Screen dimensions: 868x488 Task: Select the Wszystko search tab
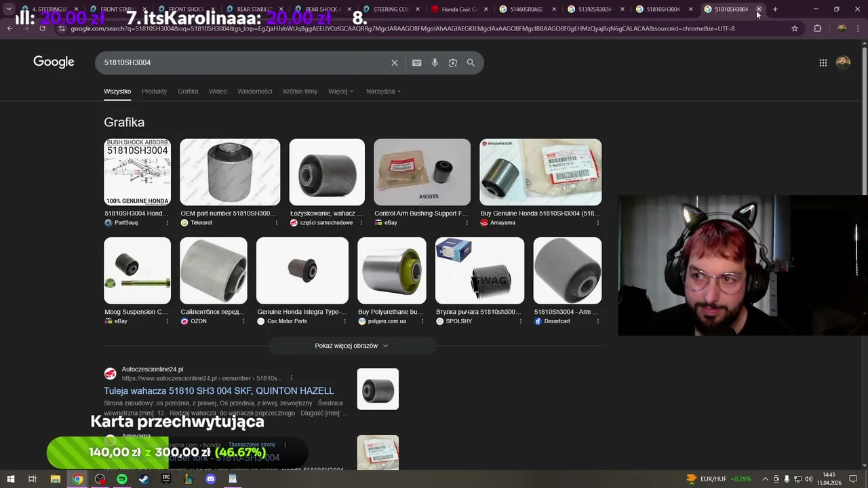(x=117, y=91)
